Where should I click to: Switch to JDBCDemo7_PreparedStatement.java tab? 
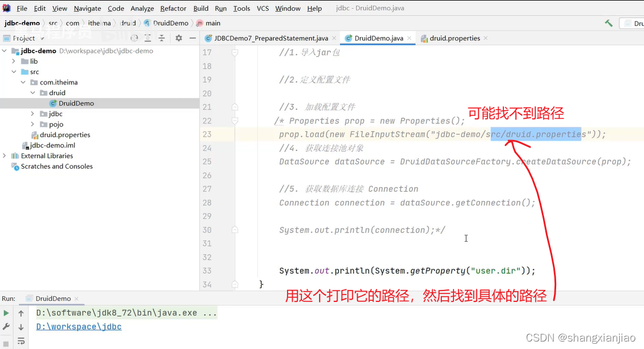tap(271, 38)
